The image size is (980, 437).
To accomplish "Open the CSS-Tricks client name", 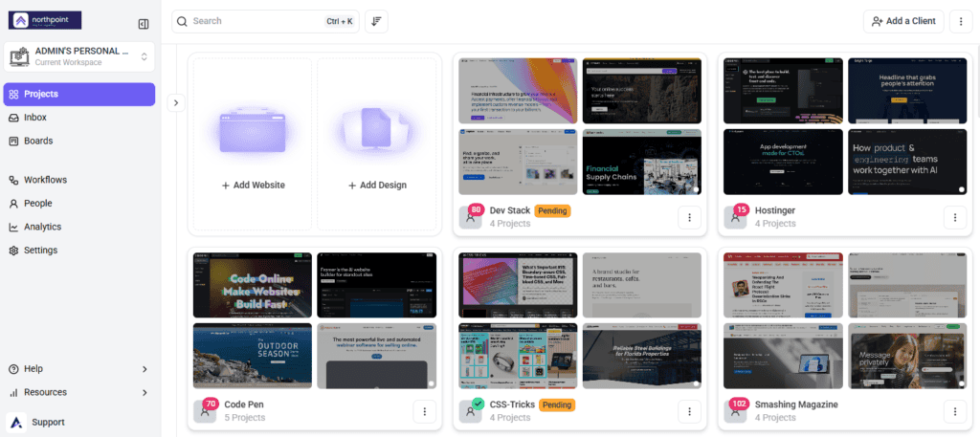I will click(x=513, y=404).
